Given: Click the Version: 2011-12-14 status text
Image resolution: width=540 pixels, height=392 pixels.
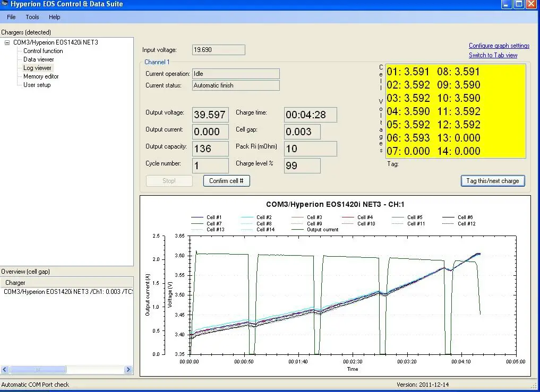Looking at the screenshot, I should coord(423,385).
